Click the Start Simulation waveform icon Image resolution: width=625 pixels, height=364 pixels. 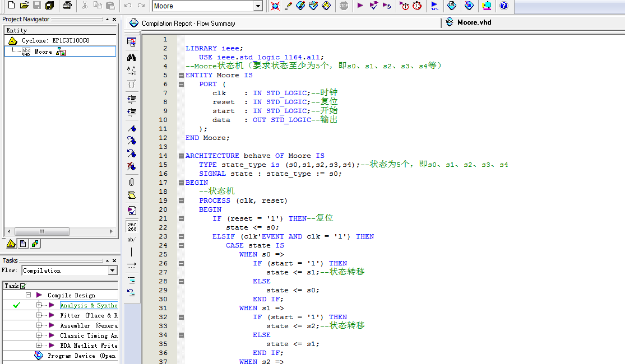pyautogui.click(x=434, y=6)
